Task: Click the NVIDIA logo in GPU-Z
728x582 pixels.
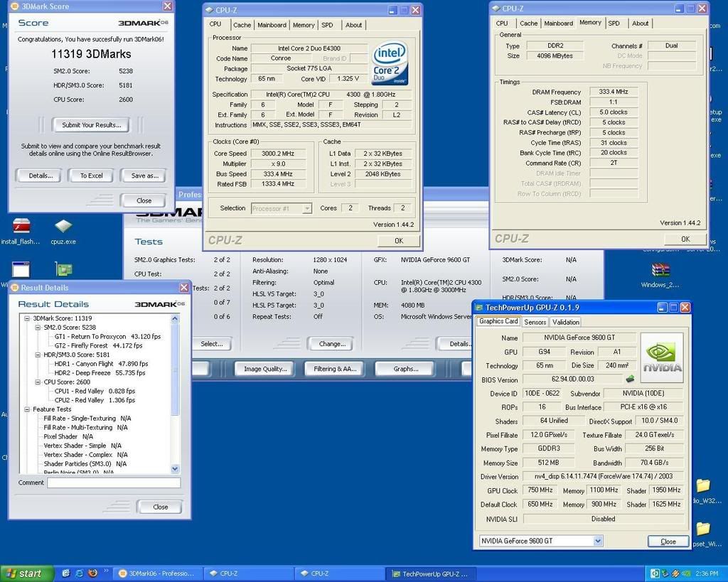Action: tap(662, 357)
